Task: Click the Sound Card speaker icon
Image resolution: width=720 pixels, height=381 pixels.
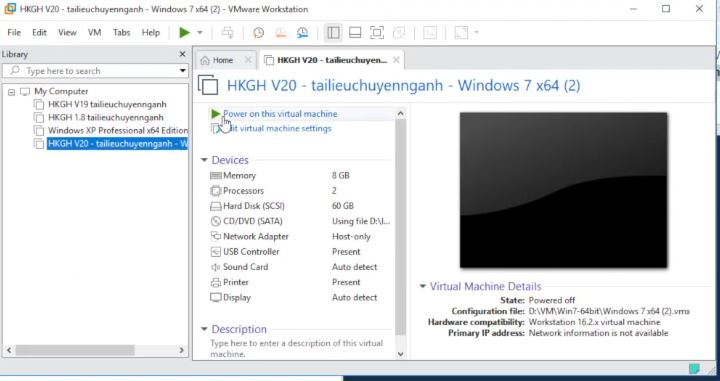Action: click(215, 267)
